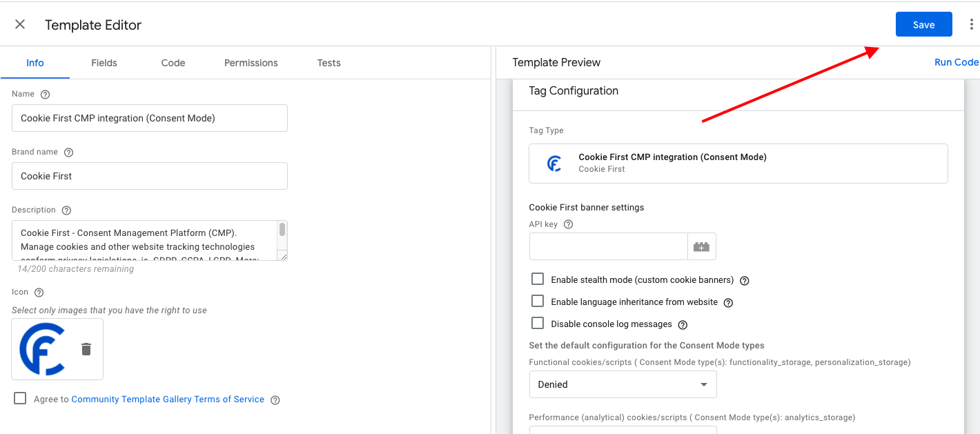Click help icon for stealth mode option
980x434 pixels.
(x=745, y=281)
